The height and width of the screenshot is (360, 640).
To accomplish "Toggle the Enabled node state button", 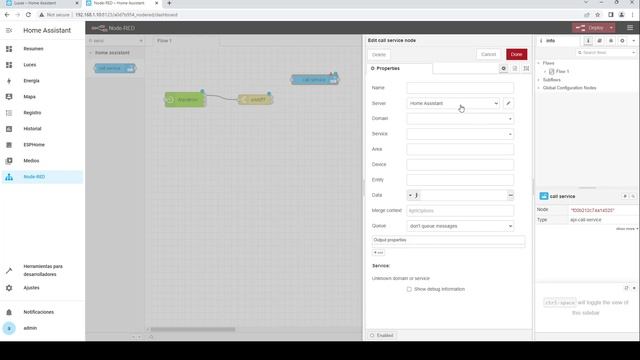I will 382,336.
